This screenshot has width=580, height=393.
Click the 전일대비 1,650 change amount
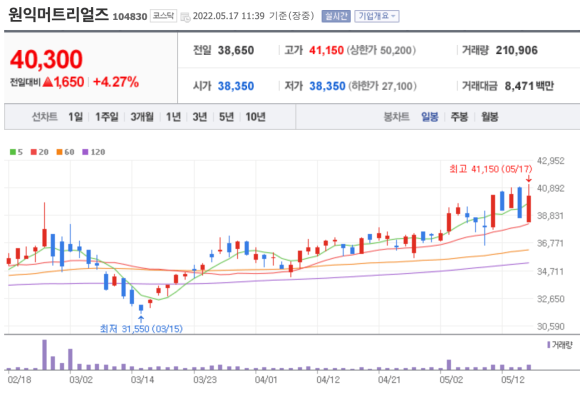[x=47, y=82]
